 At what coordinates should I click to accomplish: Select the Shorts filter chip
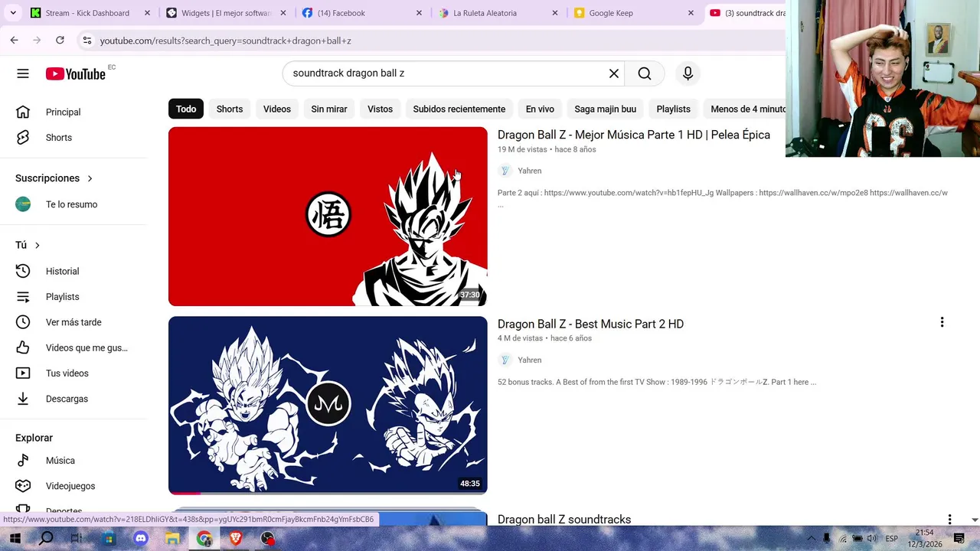(x=230, y=109)
